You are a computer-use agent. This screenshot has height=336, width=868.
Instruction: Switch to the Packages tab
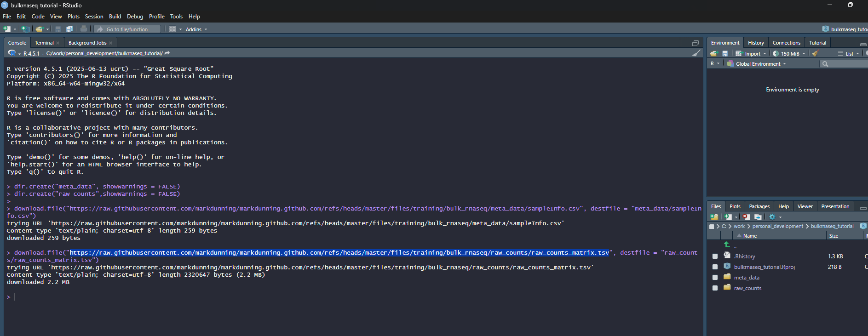point(759,206)
